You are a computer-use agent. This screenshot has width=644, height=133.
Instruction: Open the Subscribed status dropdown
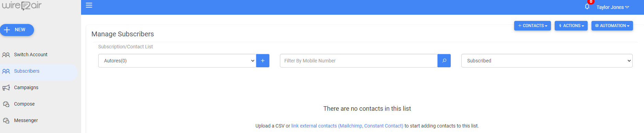pyautogui.click(x=547, y=61)
